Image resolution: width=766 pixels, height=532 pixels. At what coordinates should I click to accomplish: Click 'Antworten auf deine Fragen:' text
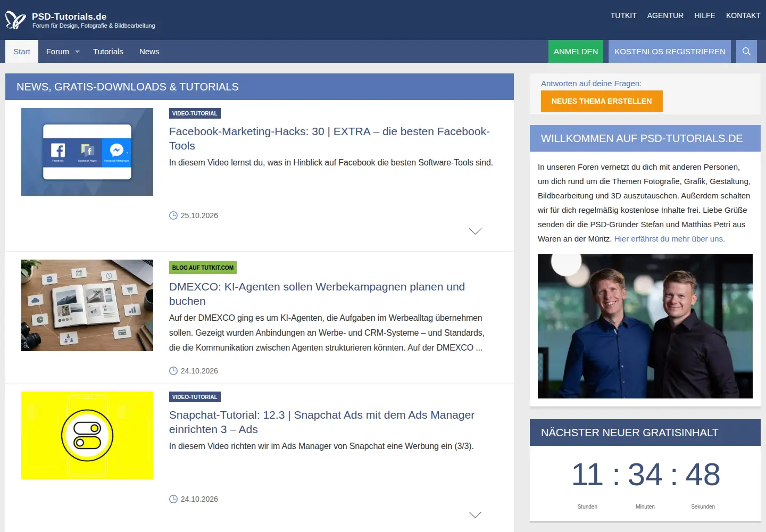591,84
